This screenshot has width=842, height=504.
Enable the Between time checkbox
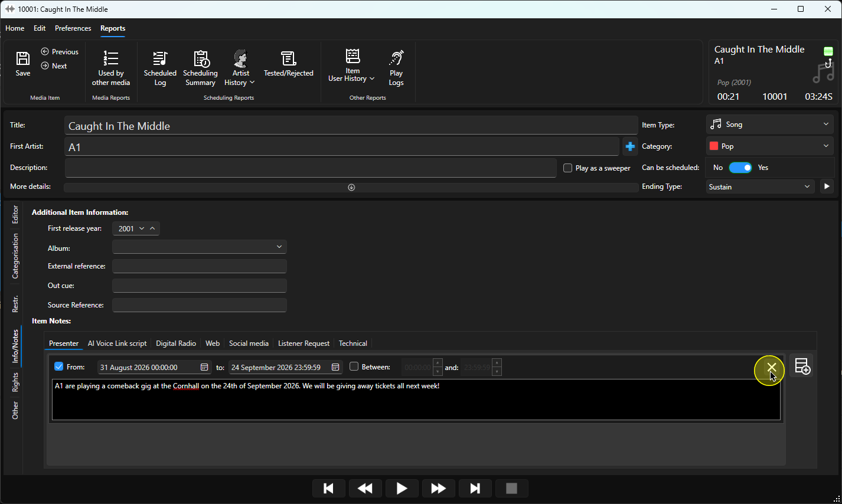(x=354, y=366)
